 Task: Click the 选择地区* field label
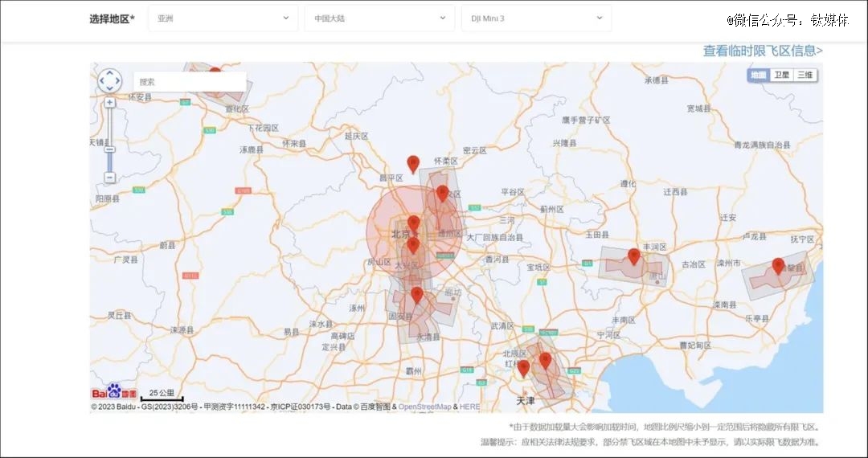(112, 18)
